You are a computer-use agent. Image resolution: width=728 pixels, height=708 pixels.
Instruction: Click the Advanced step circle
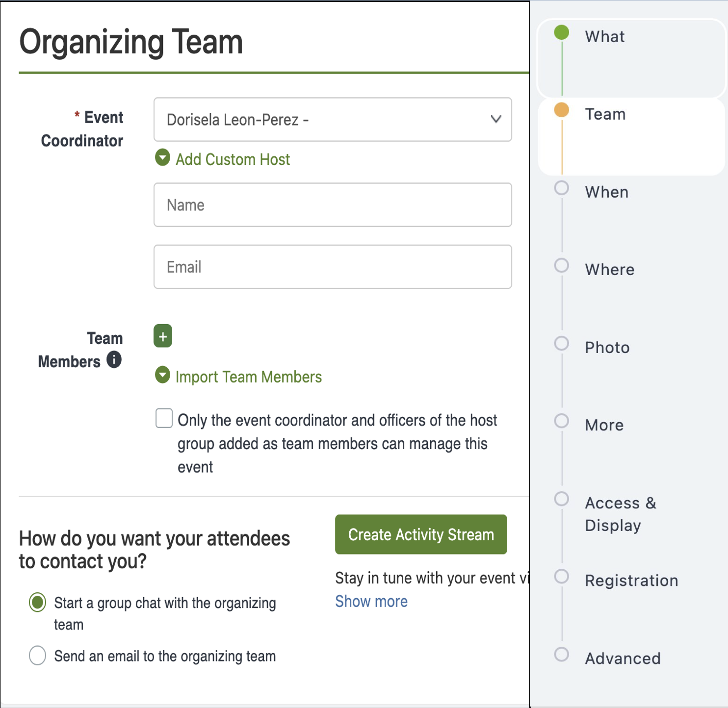tap(561, 655)
